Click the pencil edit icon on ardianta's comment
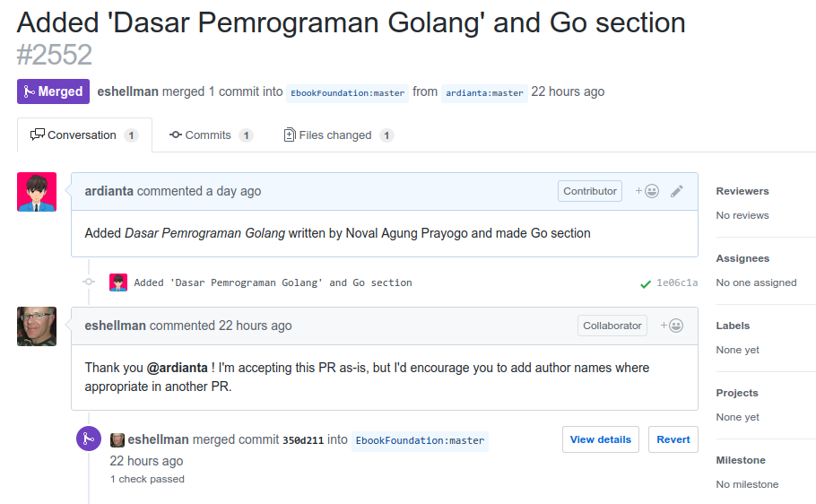 coord(677,191)
